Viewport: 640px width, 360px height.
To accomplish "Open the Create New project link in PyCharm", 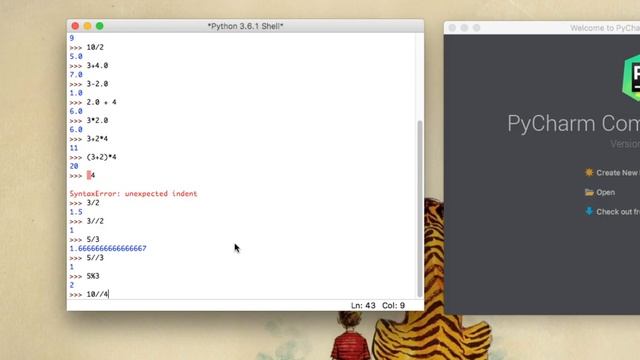I will coord(618,173).
